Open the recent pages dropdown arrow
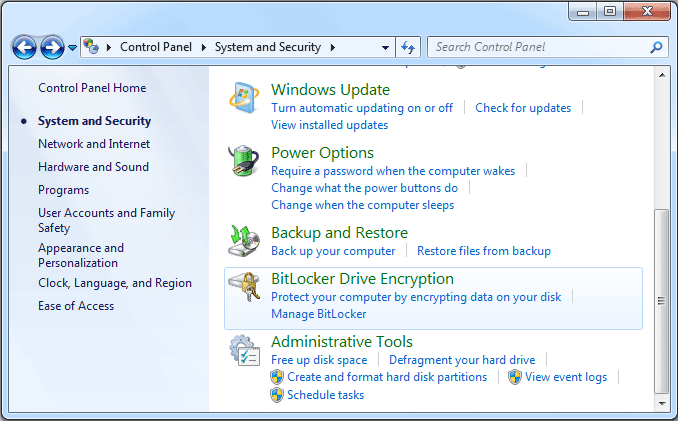 pyautogui.click(x=73, y=47)
